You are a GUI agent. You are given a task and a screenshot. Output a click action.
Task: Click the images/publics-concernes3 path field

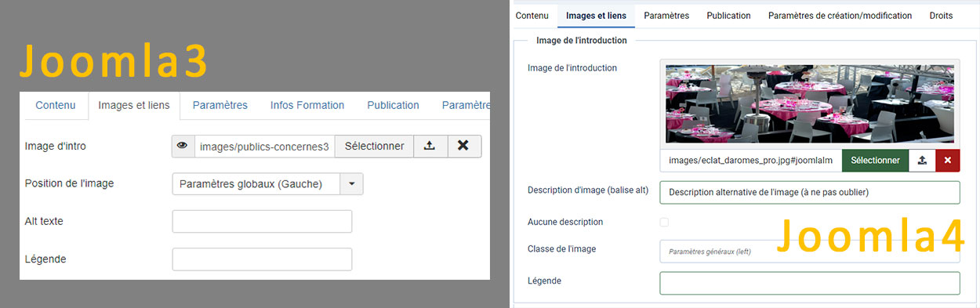pos(264,147)
